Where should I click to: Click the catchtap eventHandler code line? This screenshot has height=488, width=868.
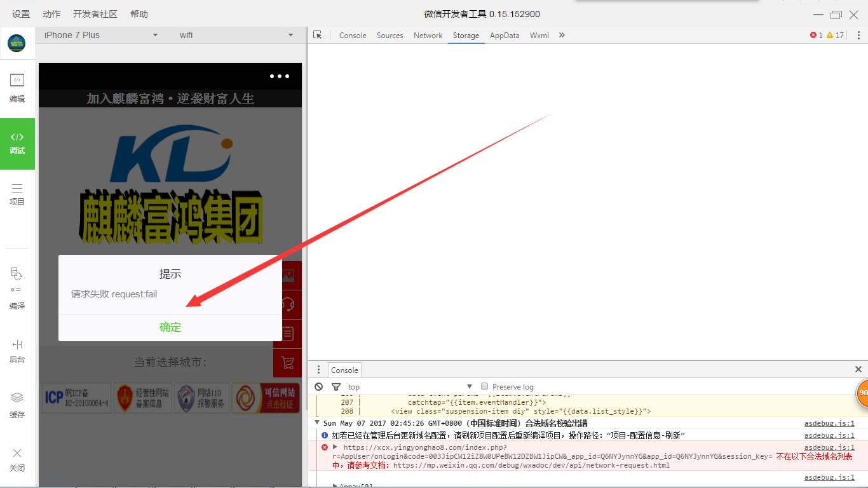(477, 402)
